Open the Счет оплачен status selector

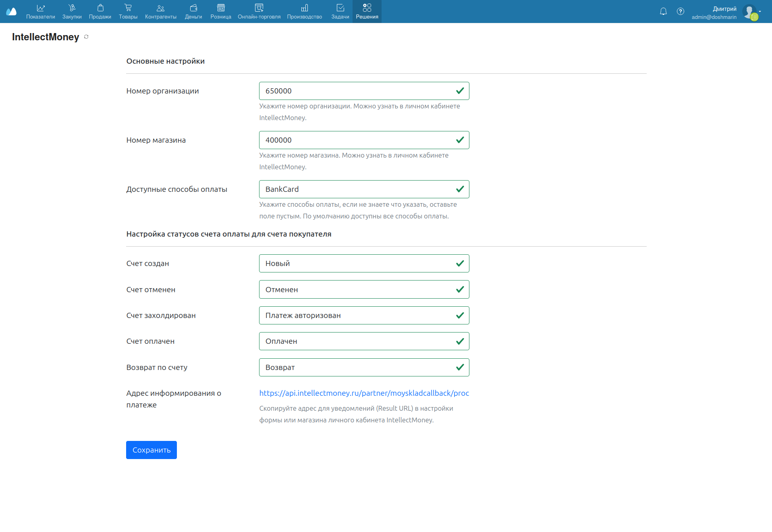(x=363, y=341)
